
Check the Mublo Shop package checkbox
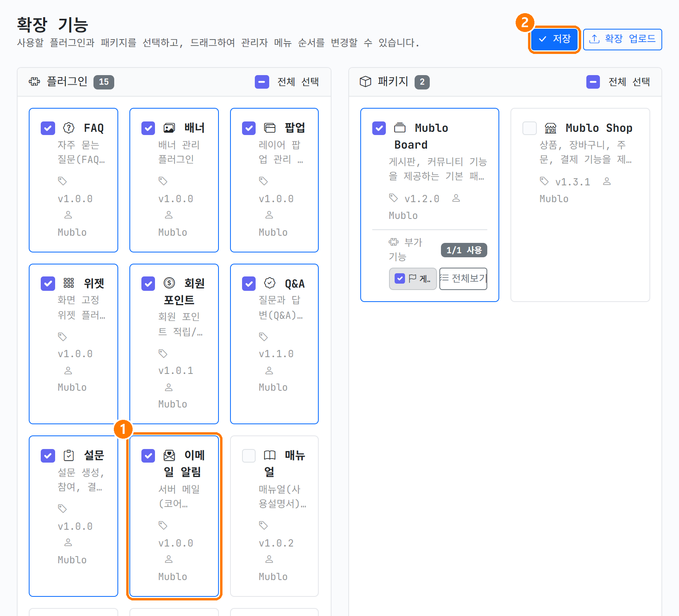click(530, 128)
